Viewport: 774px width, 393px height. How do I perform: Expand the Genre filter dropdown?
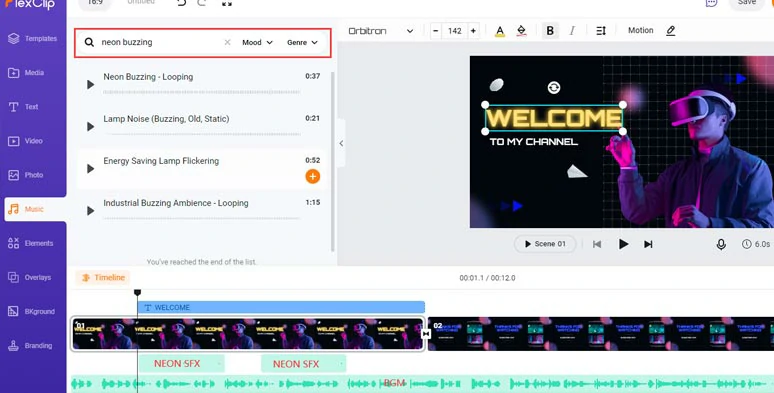[x=302, y=42]
